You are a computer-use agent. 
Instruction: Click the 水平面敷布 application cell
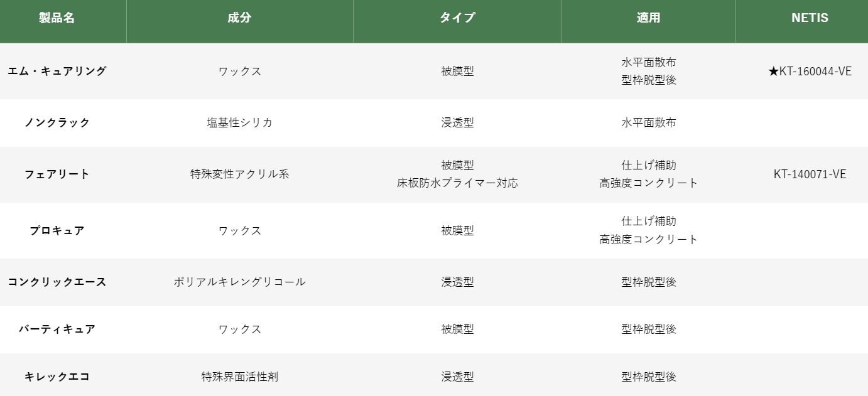click(x=648, y=122)
